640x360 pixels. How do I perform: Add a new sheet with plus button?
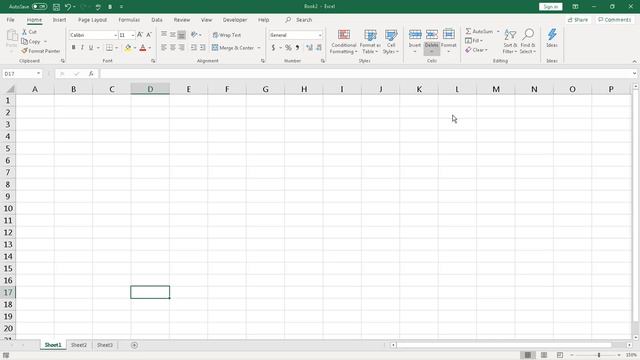134,345
